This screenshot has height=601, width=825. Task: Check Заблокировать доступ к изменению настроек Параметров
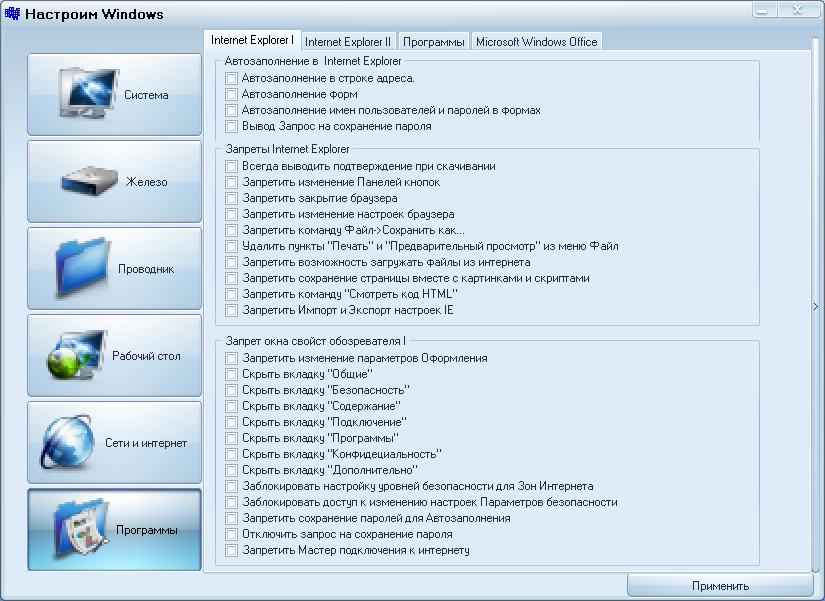tap(231, 502)
